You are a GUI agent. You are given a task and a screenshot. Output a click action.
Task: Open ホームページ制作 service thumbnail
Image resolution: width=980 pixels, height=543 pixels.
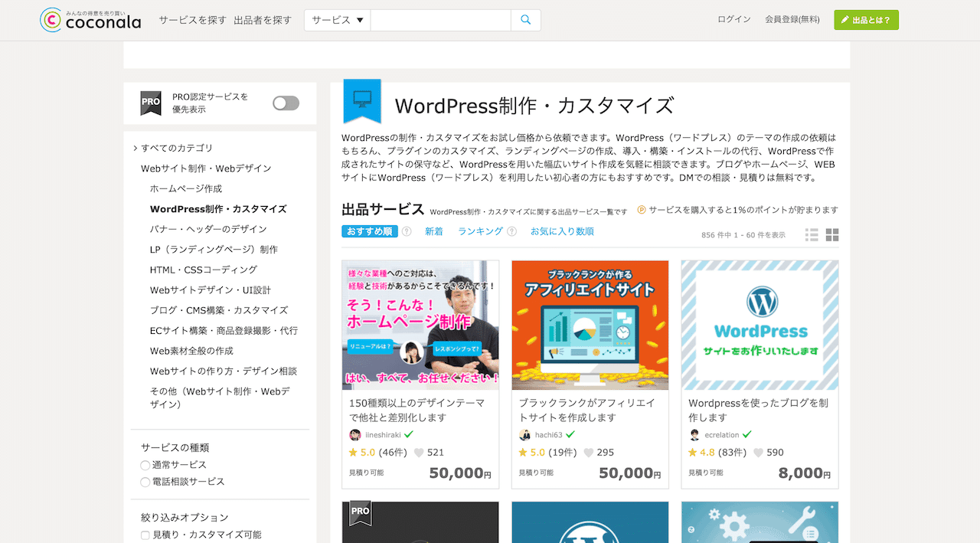tap(420, 325)
